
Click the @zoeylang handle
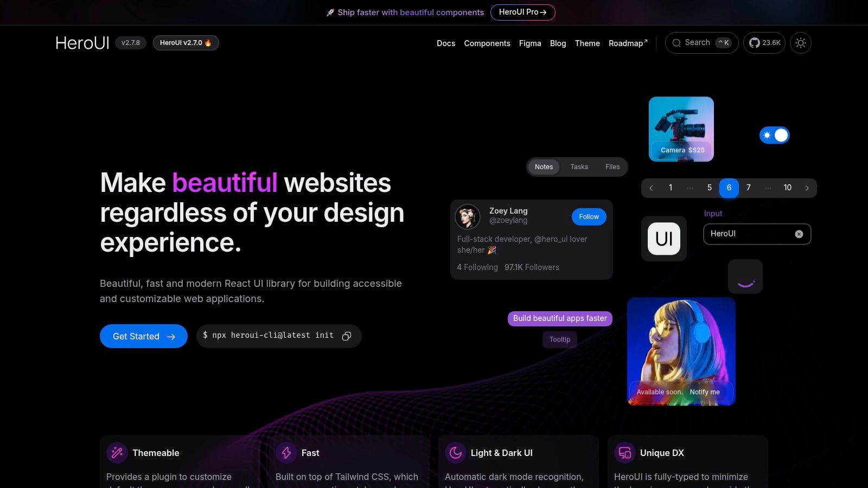(508, 220)
